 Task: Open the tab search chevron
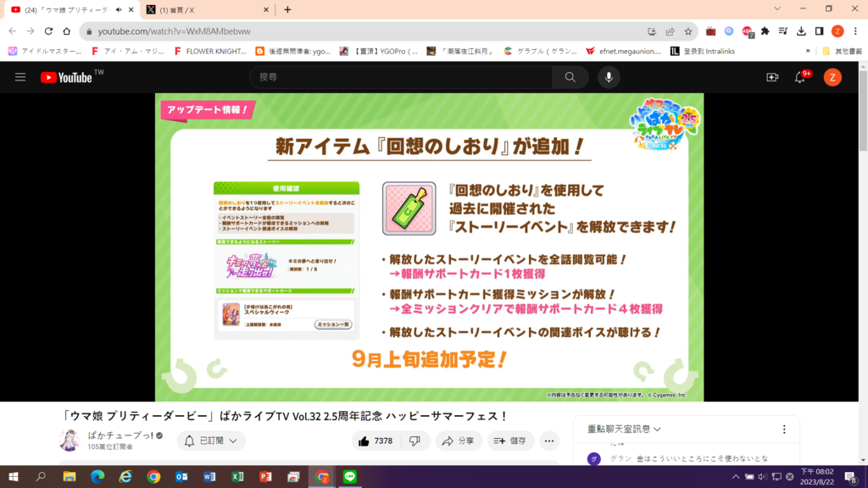(777, 8)
